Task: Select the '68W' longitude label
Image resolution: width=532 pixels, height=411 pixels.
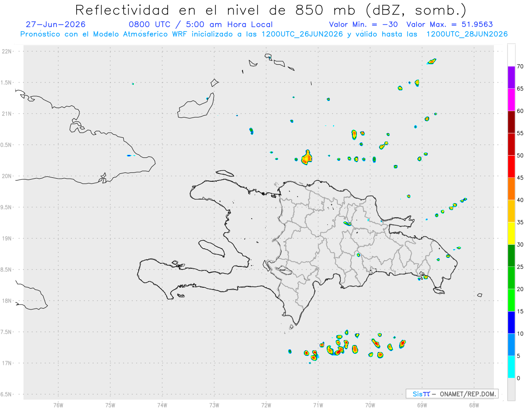Action: point(474,405)
